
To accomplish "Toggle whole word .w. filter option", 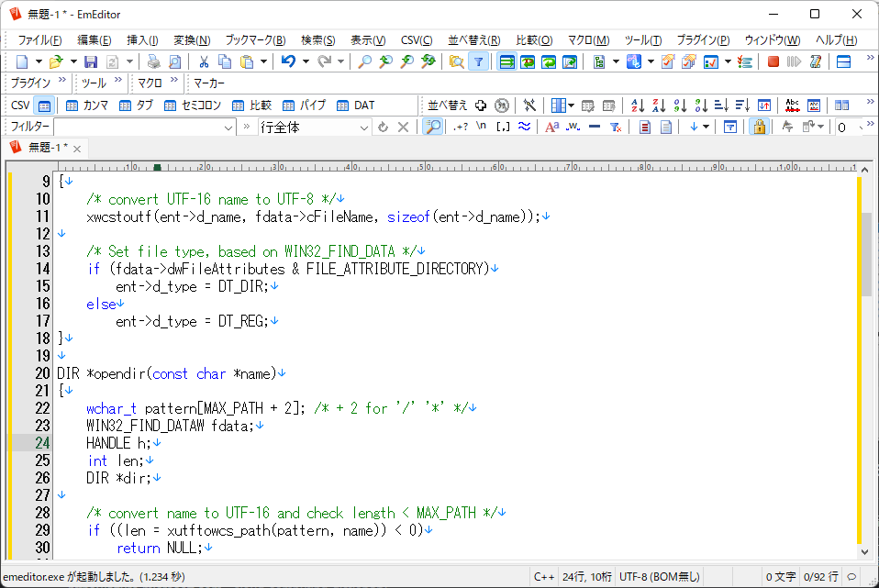I will [573, 128].
